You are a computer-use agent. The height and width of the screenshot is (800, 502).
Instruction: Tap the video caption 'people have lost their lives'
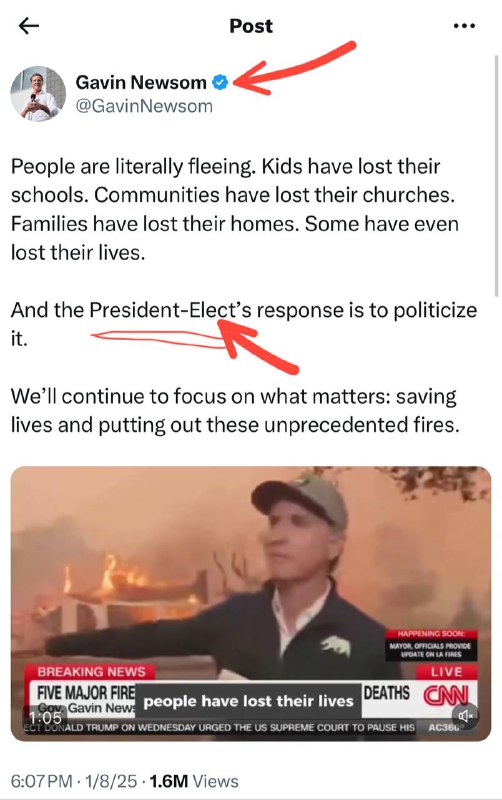click(x=248, y=701)
